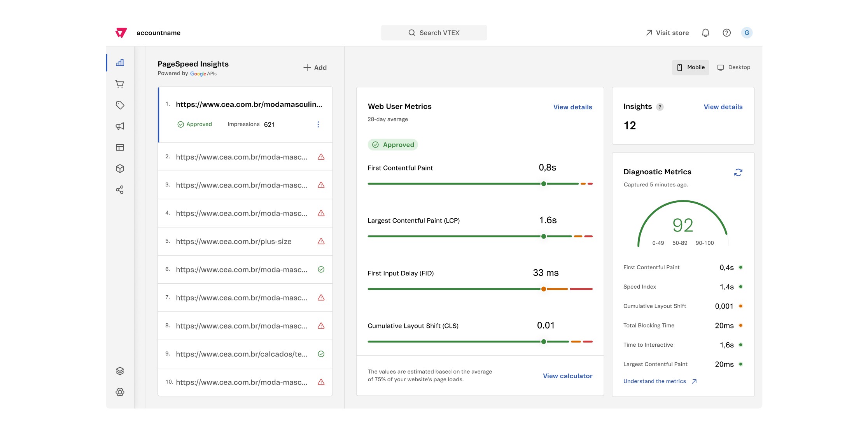The image size is (868, 428).
Task: Open the help question mark in header
Action: (726, 33)
